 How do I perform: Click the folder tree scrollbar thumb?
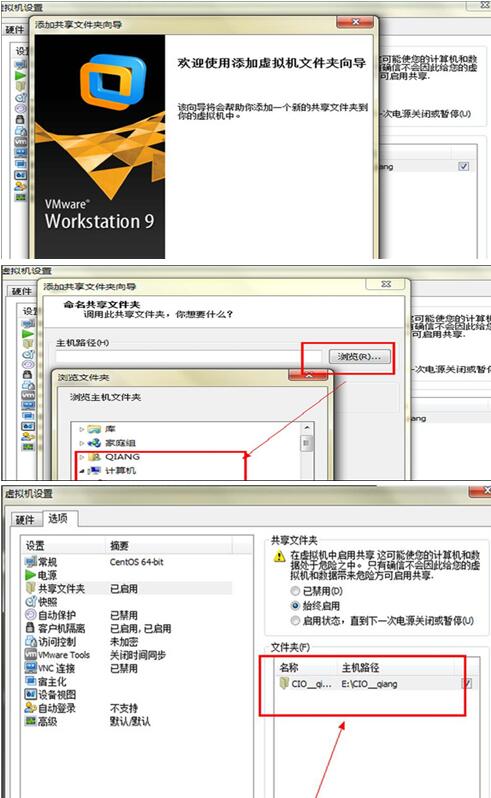[306, 443]
